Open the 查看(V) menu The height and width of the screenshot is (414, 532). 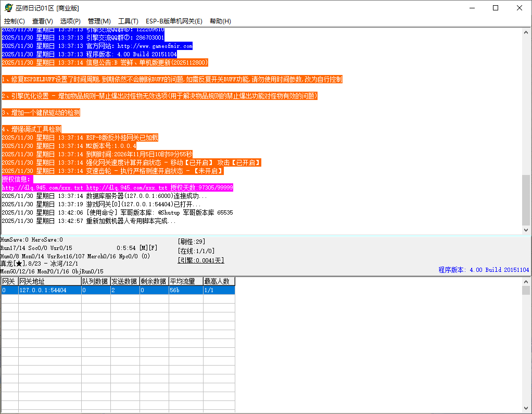[x=42, y=21]
